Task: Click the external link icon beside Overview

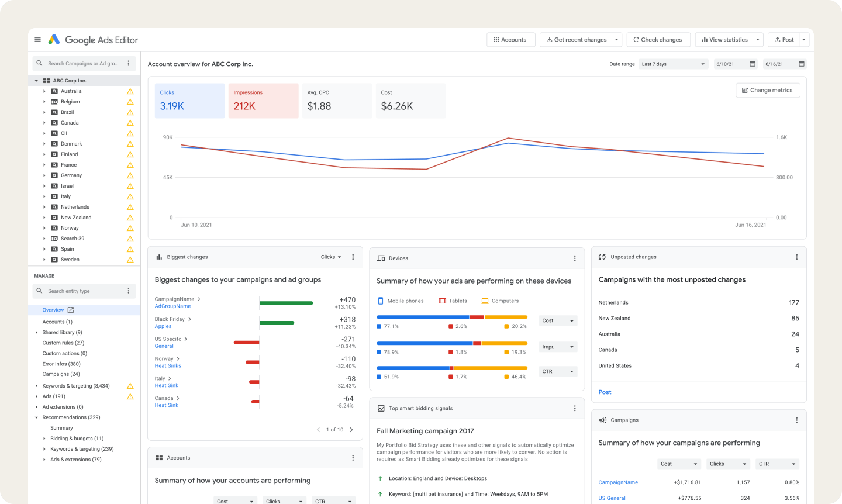Action: tap(71, 310)
